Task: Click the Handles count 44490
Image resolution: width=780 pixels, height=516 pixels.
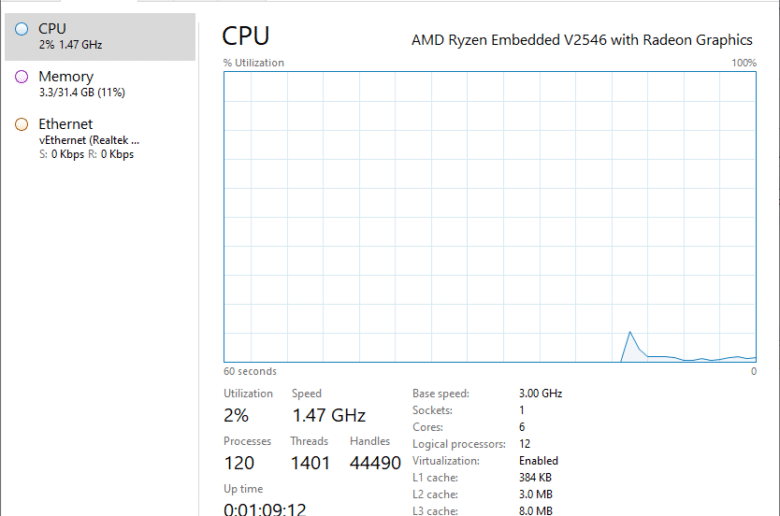Action: (x=375, y=463)
